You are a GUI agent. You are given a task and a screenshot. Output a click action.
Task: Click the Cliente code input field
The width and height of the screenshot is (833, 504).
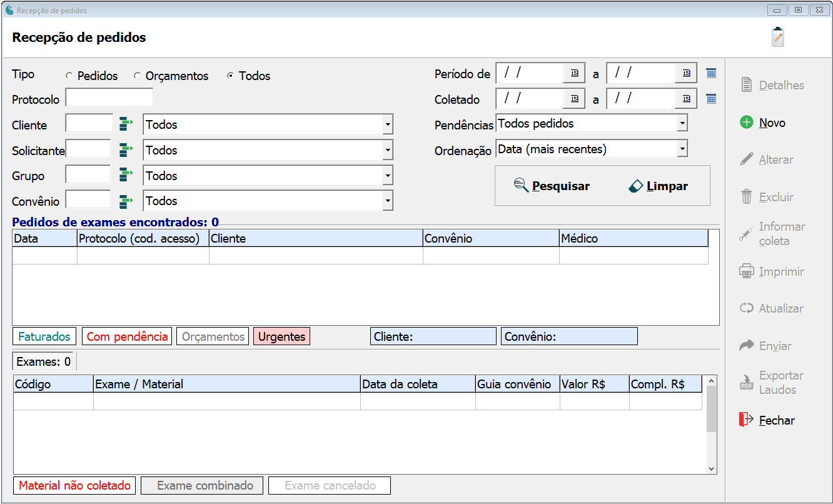pos(89,124)
